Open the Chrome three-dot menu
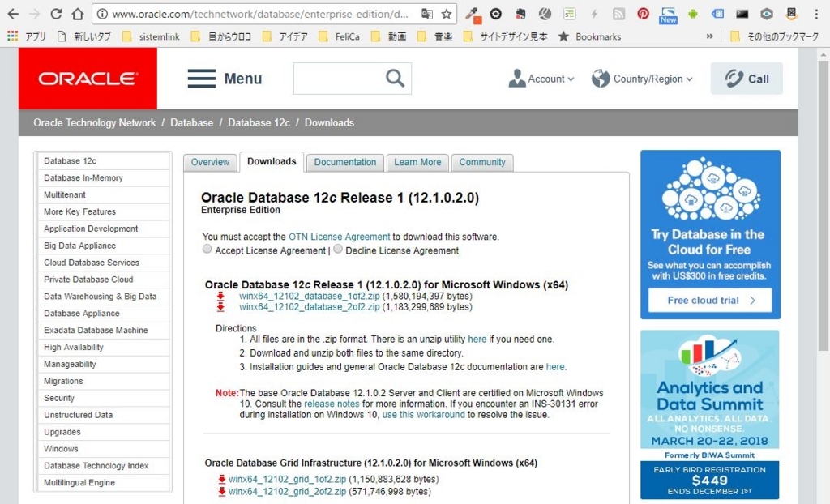This screenshot has height=504, width=830. click(815, 15)
